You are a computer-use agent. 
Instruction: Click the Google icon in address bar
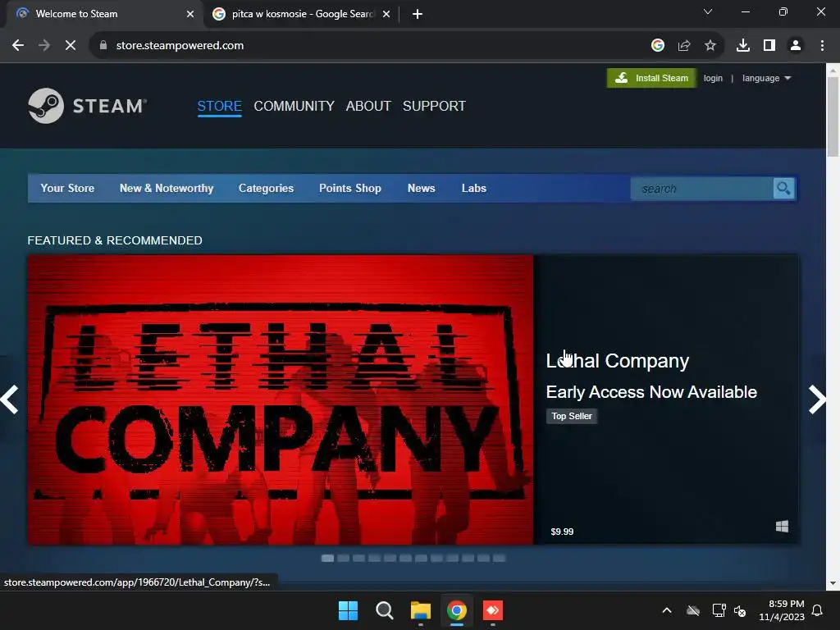click(658, 46)
